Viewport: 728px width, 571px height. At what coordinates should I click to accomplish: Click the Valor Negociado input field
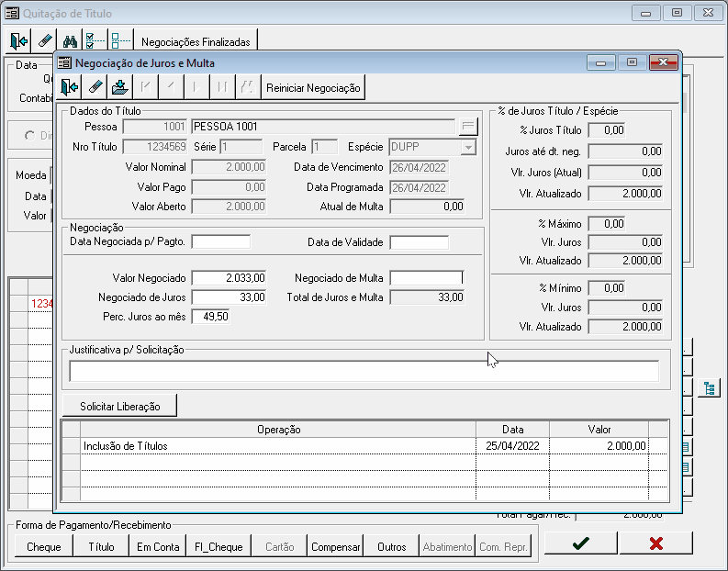(230, 277)
